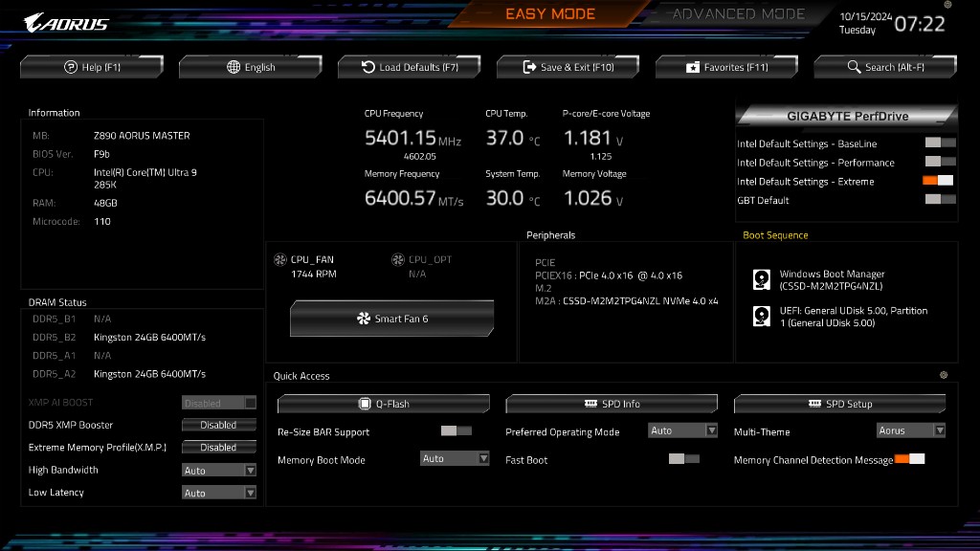Viewport: 980px width, 551px height.
Task: Open Help (F1)
Action: (x=92, y=67)
